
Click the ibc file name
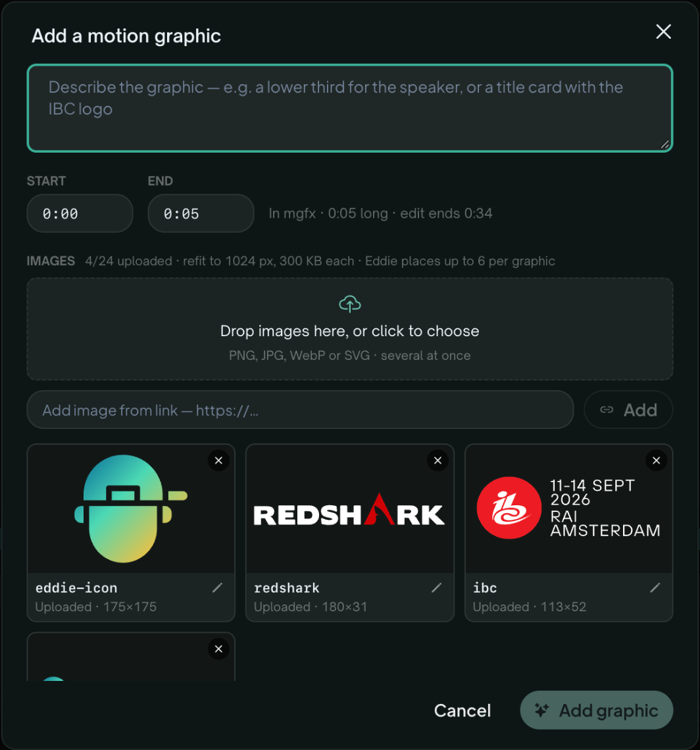(485, 588)
